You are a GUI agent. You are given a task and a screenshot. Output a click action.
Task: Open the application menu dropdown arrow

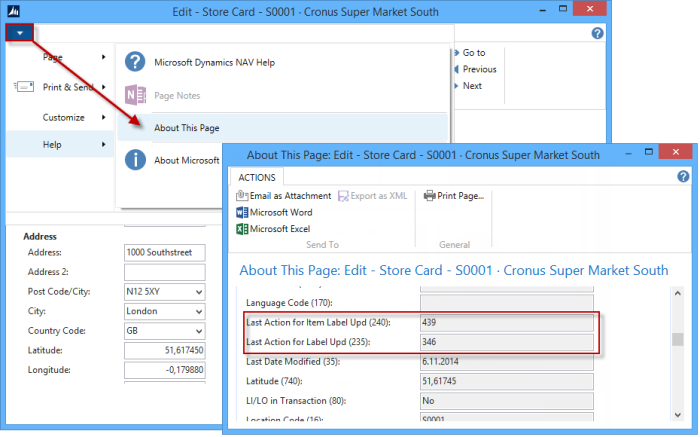pos(20,32)
